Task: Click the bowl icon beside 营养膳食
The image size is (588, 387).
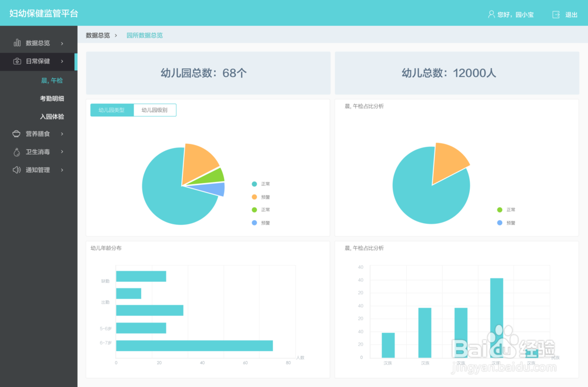Action: (16, 134)
